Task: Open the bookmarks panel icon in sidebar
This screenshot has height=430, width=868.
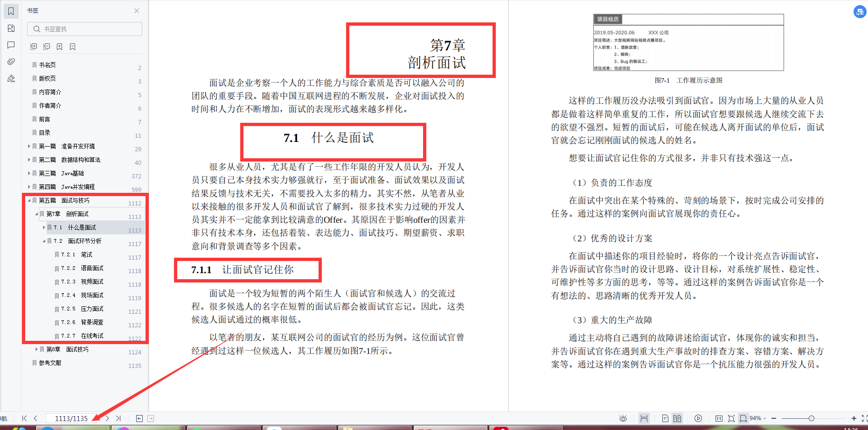Action: (x=11, y=11)
